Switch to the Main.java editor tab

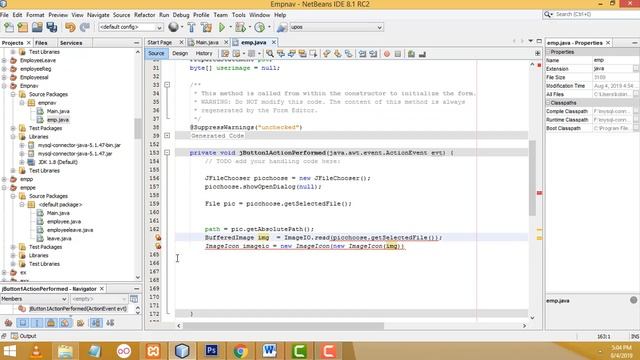click(207, 42)
